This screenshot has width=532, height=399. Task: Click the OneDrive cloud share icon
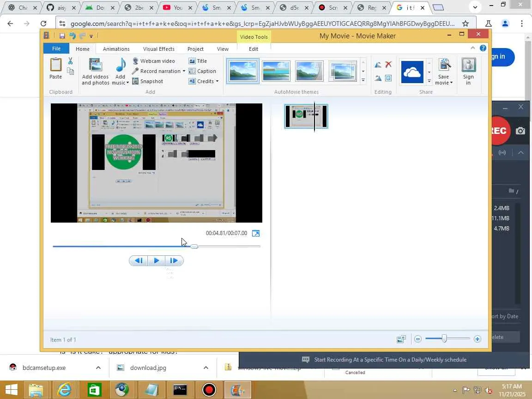(412, 72)
